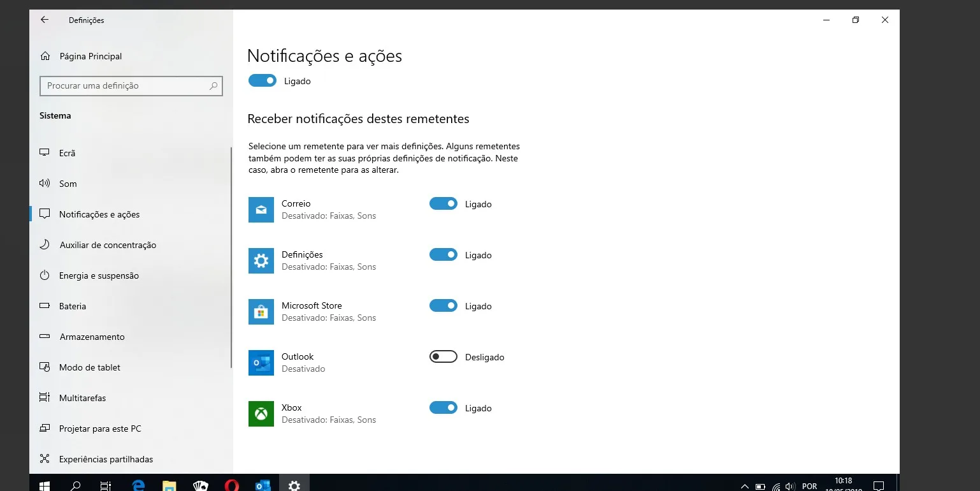The width and height of the screenshot is (980, 491).
Task: Click the 'Sistema' section label
Action: tap(55, 115)
